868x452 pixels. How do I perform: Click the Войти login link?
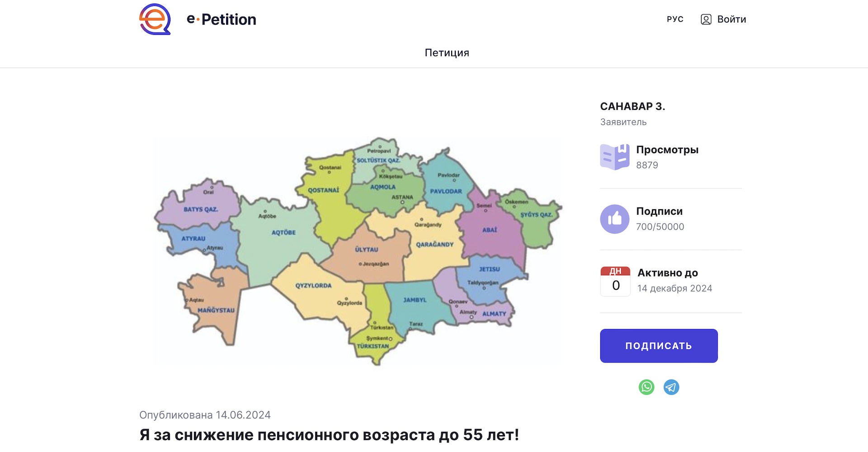pyautogui.click(x=731, y=19)
